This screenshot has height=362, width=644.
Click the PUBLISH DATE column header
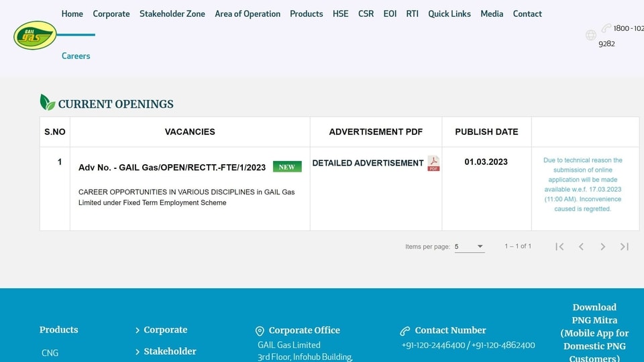click(487, 132)
